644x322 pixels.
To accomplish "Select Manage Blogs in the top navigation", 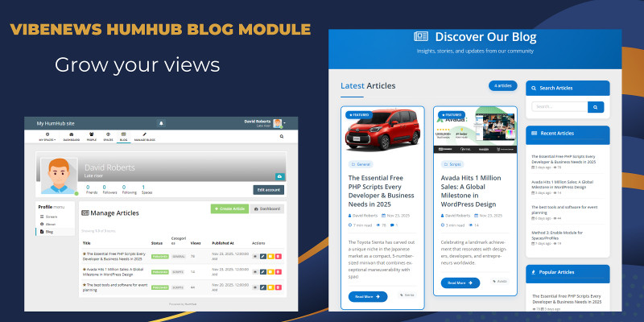I will point(145,137).
